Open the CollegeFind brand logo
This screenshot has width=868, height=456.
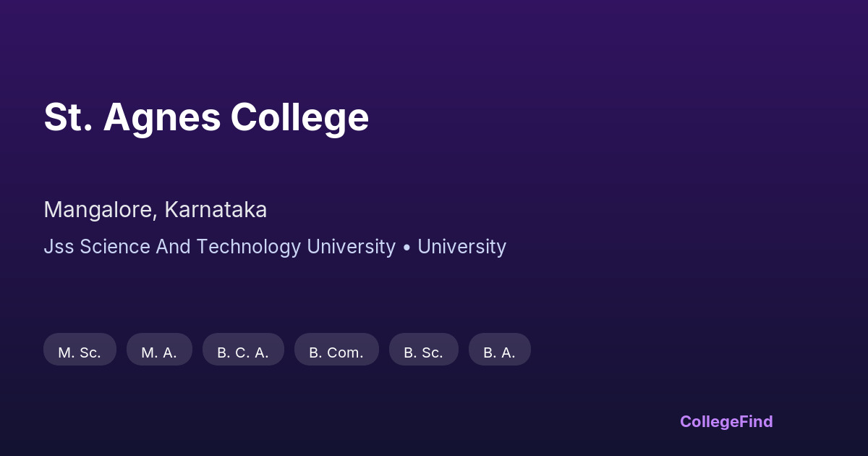[x=726, y=421]
